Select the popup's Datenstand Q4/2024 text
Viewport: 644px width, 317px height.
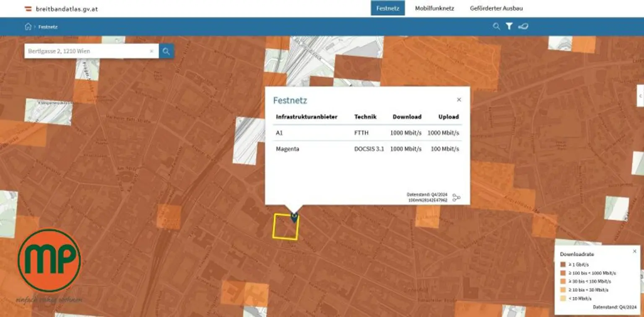(x=427, y=195)
